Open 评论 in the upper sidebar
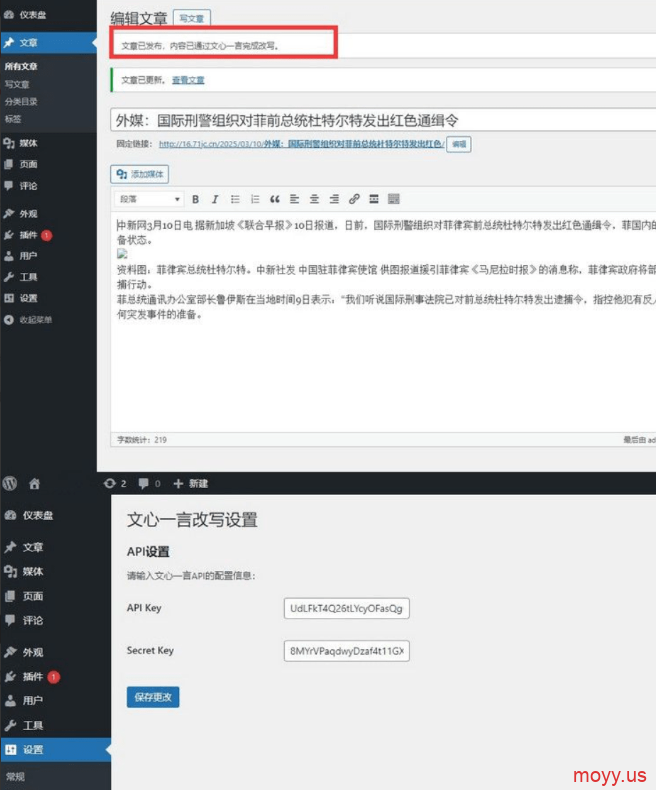This screenshot has width=656, height=790. pos(48,186)
